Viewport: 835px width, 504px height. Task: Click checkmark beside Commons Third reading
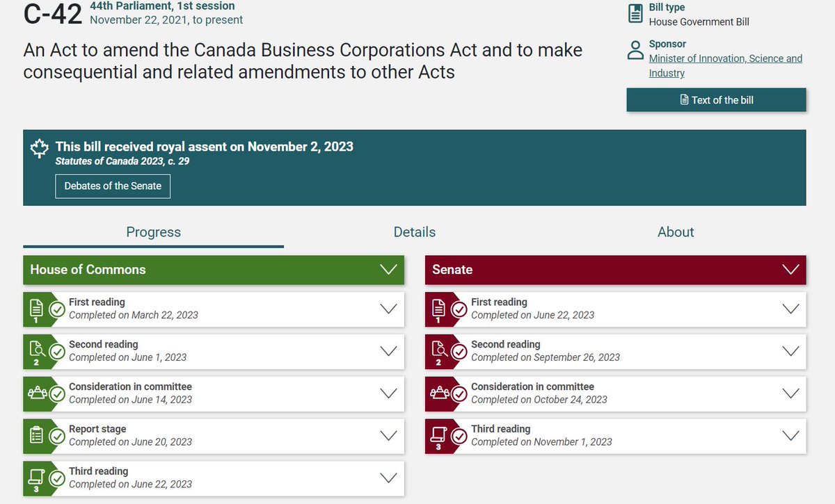(57, 478)
